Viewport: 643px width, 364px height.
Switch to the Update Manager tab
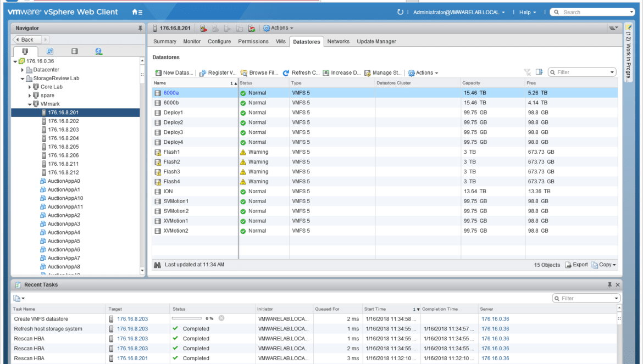coord(376,41)
